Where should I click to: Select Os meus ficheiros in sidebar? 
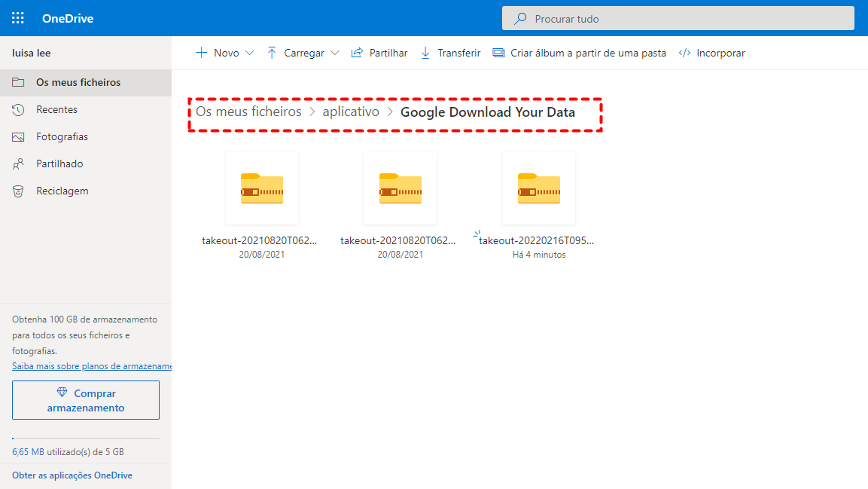click(x=86, y=83)
